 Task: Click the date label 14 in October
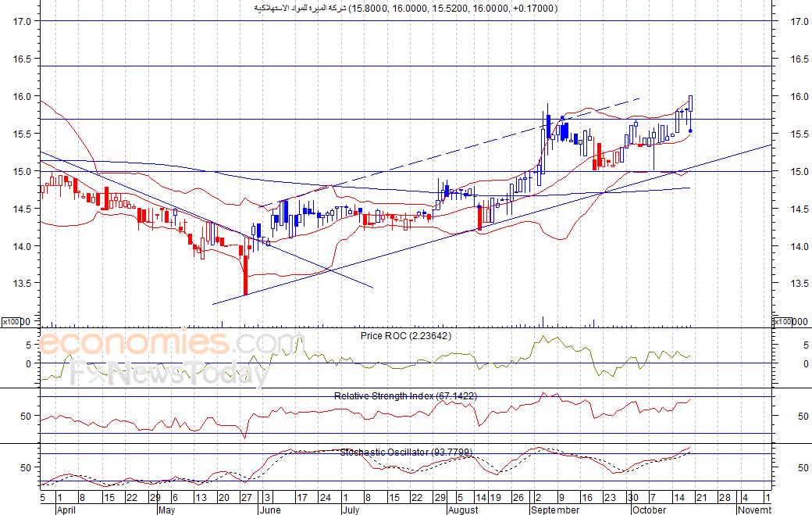click(679, 497)
